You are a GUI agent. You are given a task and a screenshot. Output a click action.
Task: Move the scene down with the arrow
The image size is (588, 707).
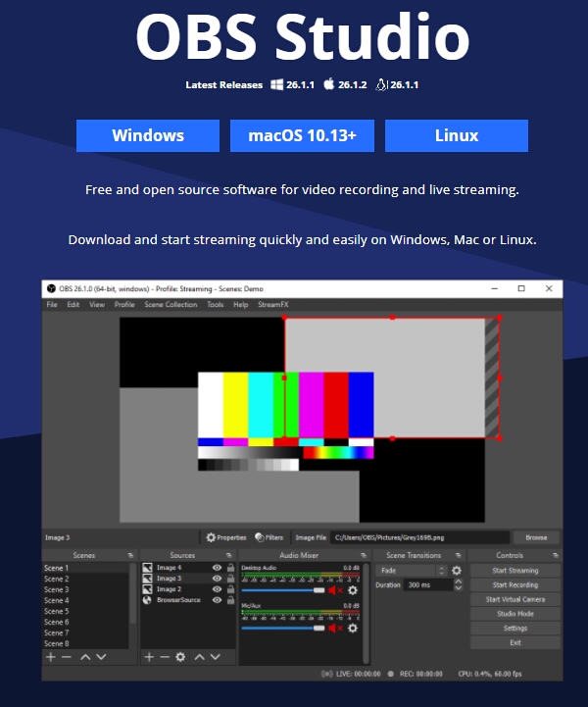click(x=101, y=657)
